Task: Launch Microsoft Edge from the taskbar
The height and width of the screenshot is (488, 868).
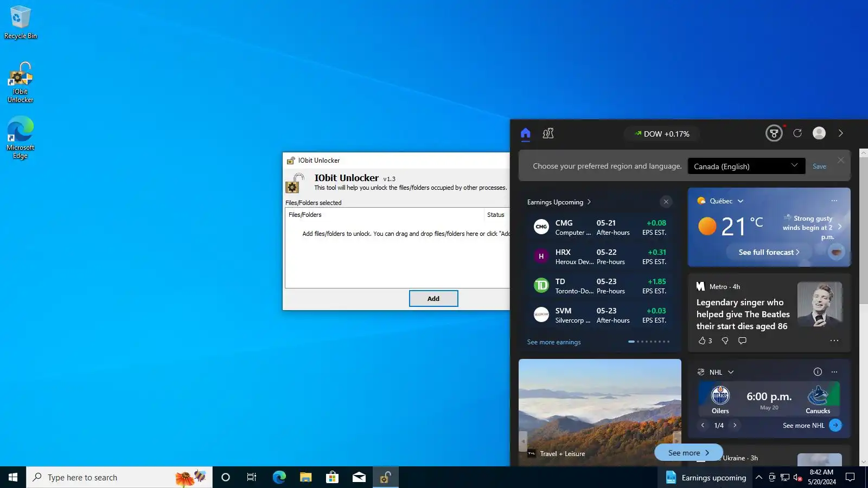Action: pos(279,477)
